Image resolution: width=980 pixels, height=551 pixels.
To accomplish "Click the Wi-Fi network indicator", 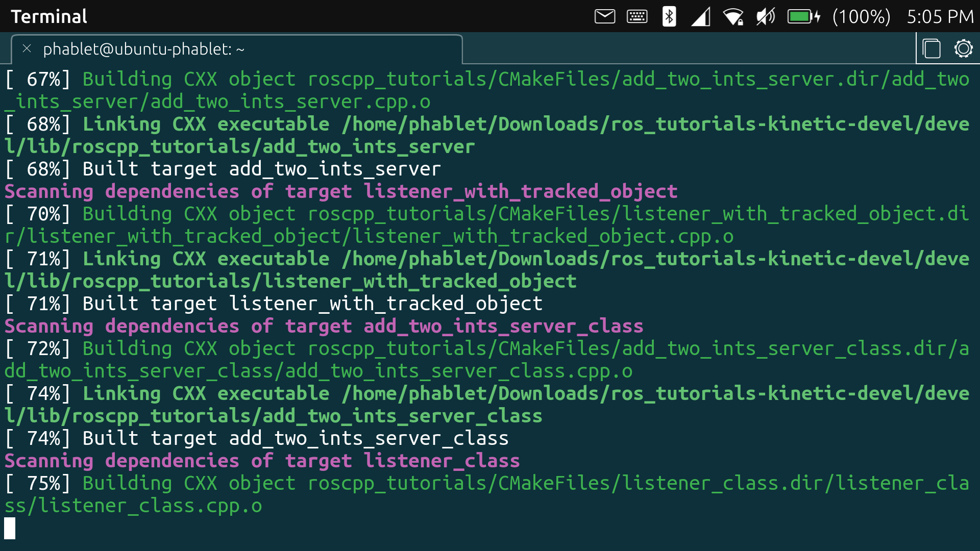I will point(733,16).
